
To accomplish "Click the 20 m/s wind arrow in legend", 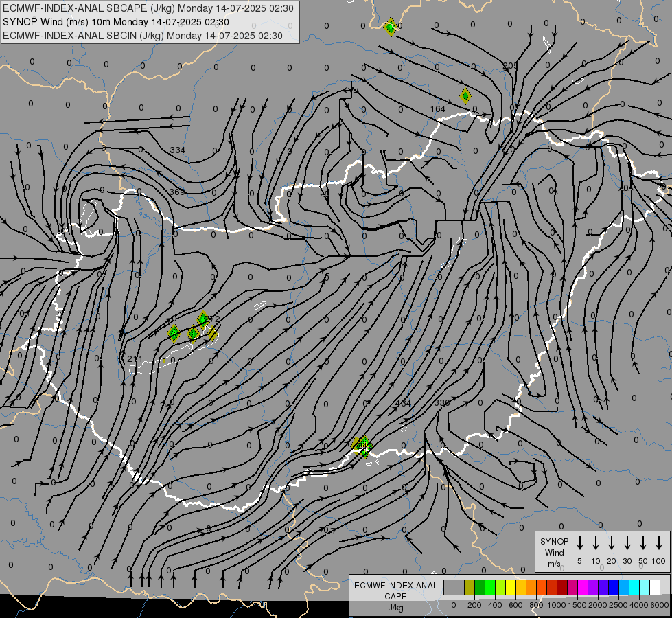I will pos(611,543).
